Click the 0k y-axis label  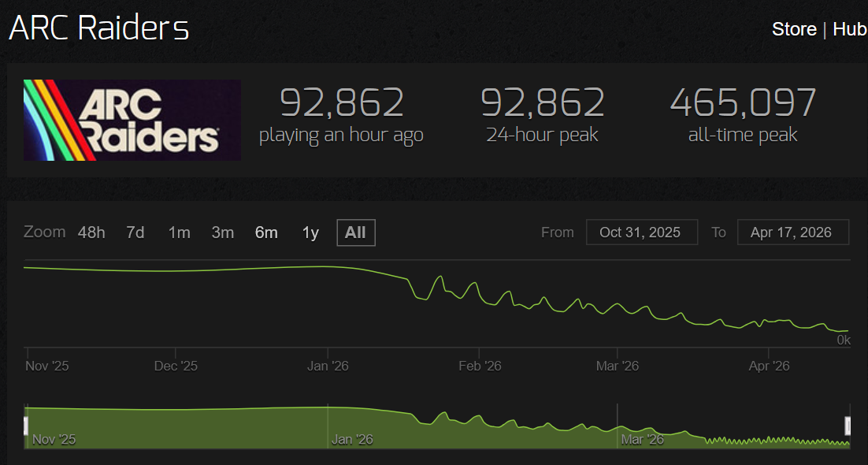pyautogui.click(x=844, y=340)
